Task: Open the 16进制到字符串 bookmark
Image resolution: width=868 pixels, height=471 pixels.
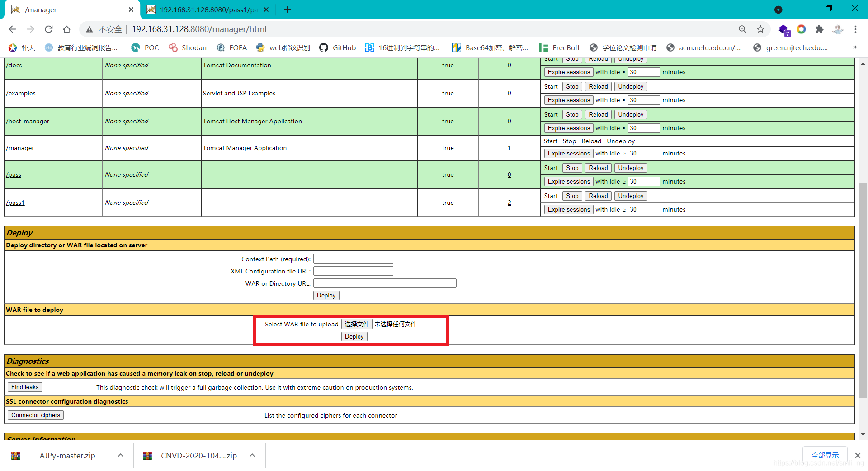Action: (x=402, y=47)
